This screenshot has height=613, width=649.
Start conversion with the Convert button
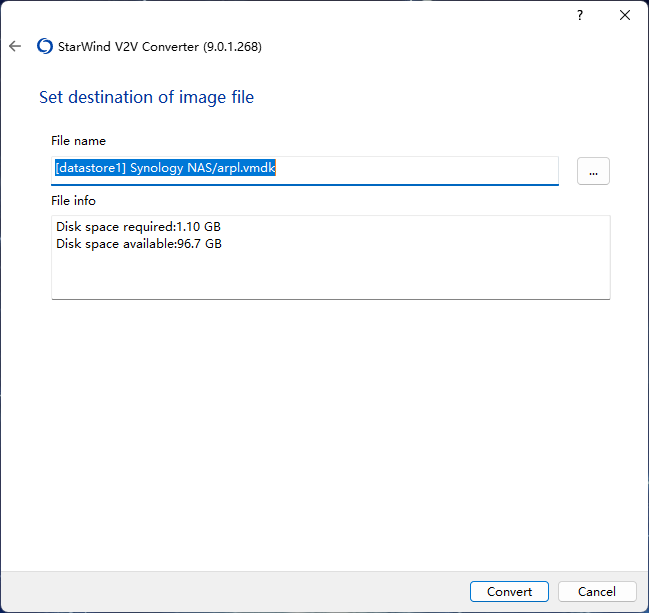[509, 591]
